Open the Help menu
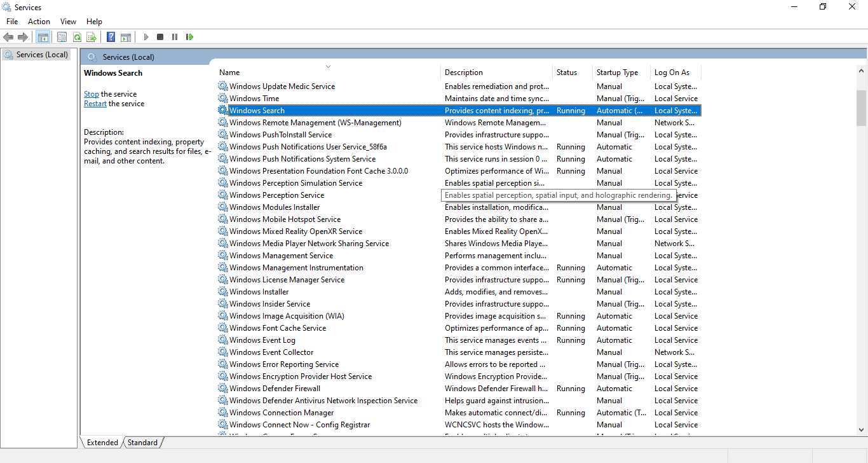The width and height of the screenshot is (868, 463). click(x=94, y=22)
